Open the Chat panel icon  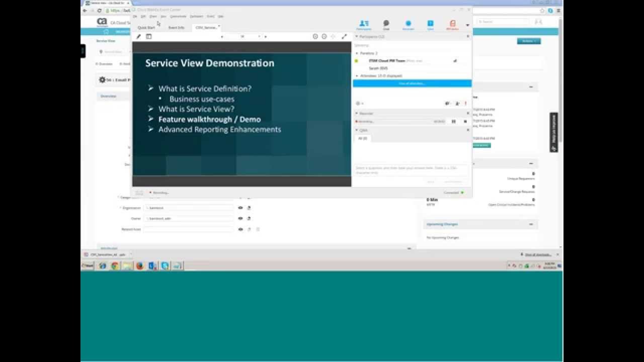[386, 24]
